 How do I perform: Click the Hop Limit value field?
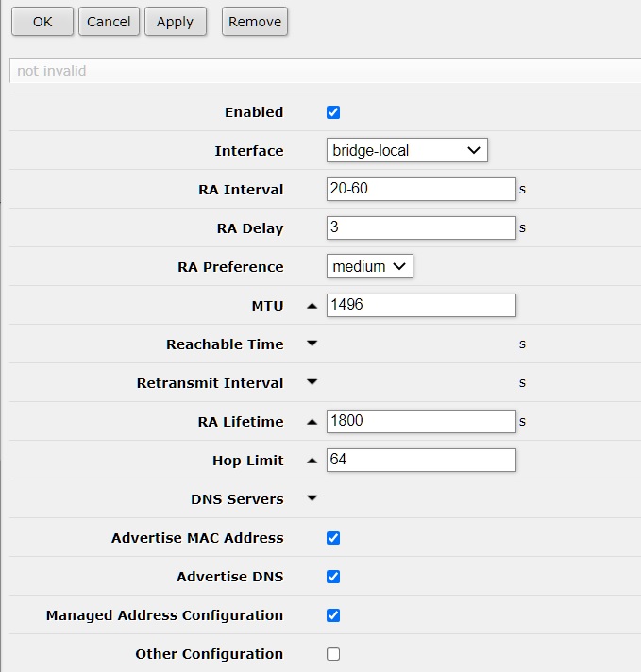coord(421,461)
